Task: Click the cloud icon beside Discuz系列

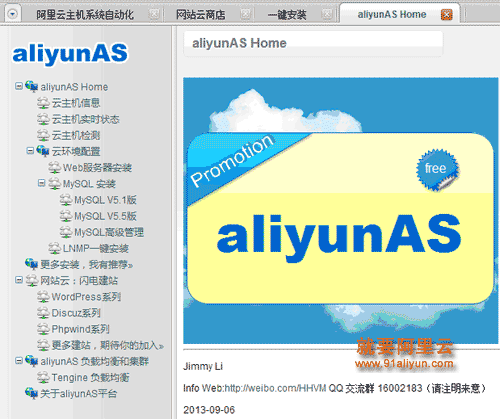Action: click(43, 313)
